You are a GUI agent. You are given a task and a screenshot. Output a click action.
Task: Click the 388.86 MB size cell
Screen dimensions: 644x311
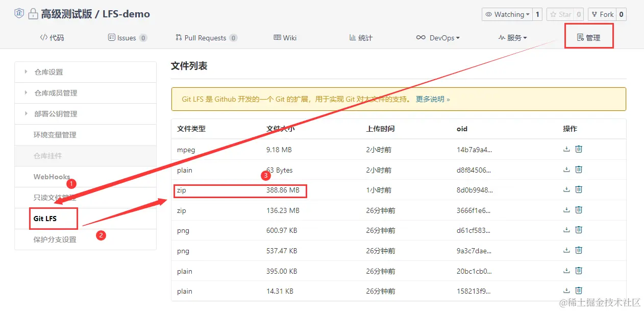click(x=283, y=190)
